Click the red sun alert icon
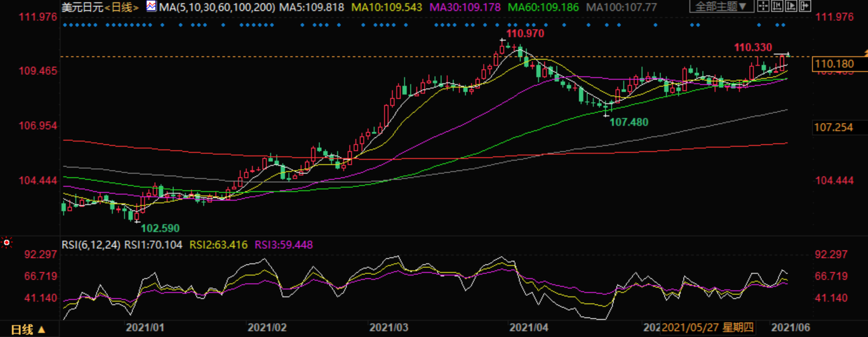868x337 pixels. pos(6,242)
